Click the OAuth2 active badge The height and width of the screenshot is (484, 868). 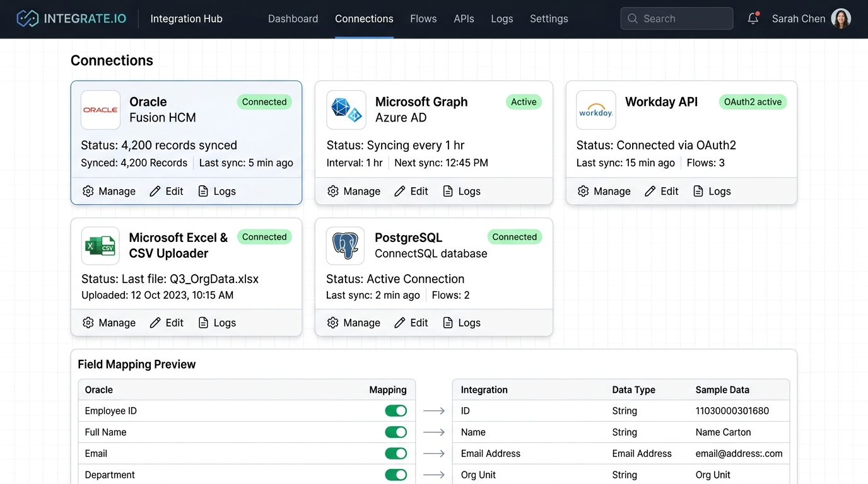[753, 101]
